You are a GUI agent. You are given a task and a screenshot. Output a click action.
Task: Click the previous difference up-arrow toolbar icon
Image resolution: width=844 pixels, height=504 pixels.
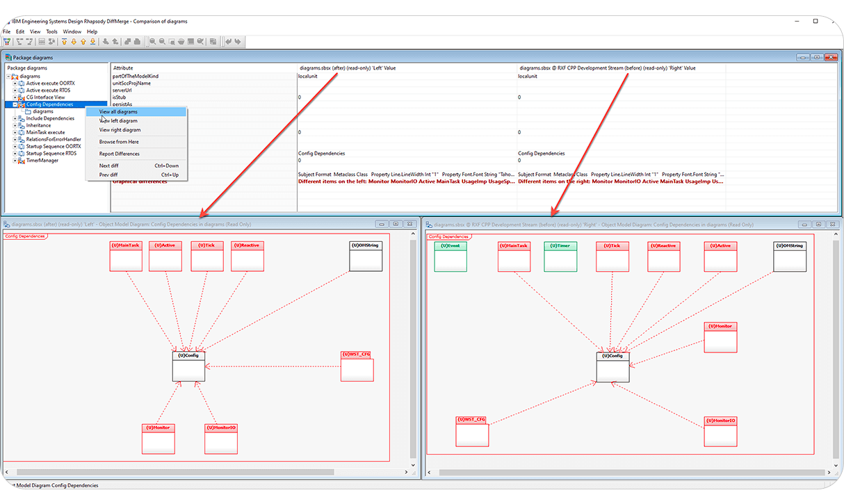click(84, 41)
